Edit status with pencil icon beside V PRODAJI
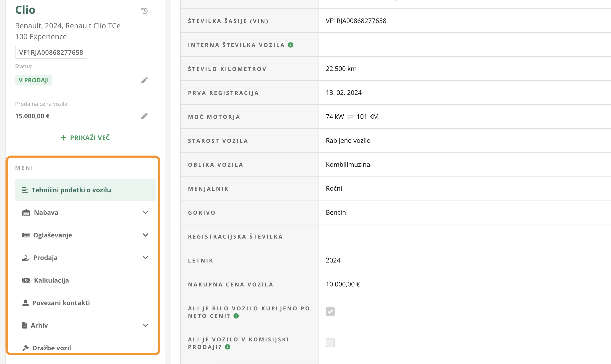 tap(144, 80)
